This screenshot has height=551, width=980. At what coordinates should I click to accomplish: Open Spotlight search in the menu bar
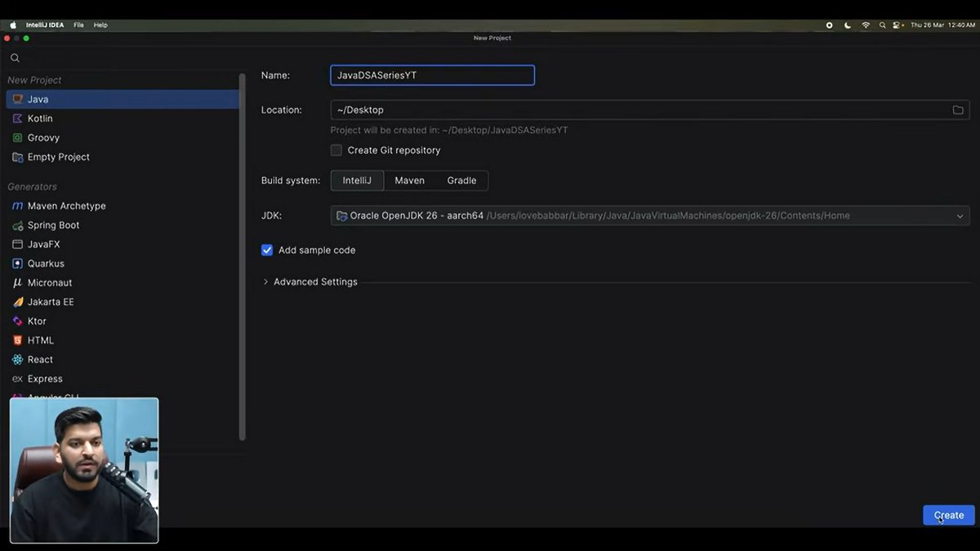tap(882, 25)
